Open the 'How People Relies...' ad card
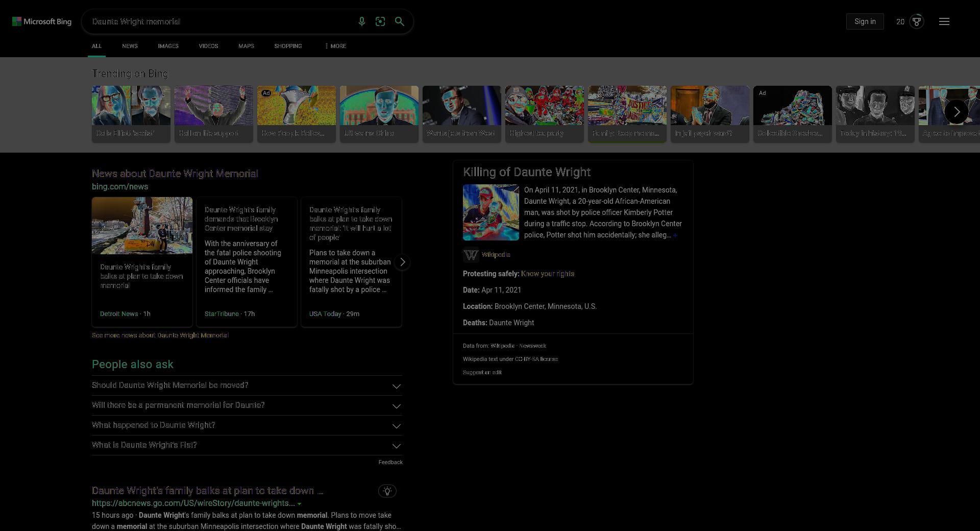This screenshot has width=980, height=531. tap(297, 114)
